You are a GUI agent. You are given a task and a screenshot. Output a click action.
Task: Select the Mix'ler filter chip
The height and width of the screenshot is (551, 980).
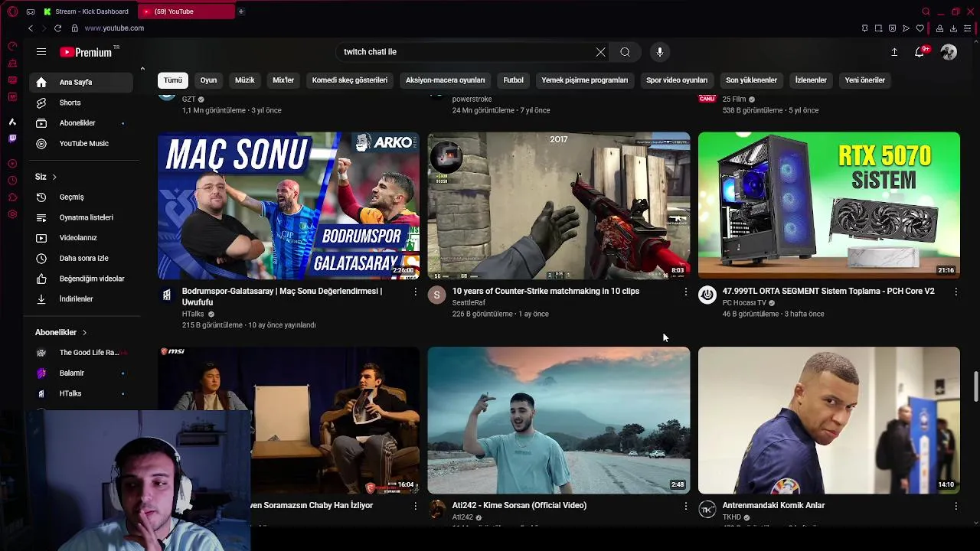283,80
